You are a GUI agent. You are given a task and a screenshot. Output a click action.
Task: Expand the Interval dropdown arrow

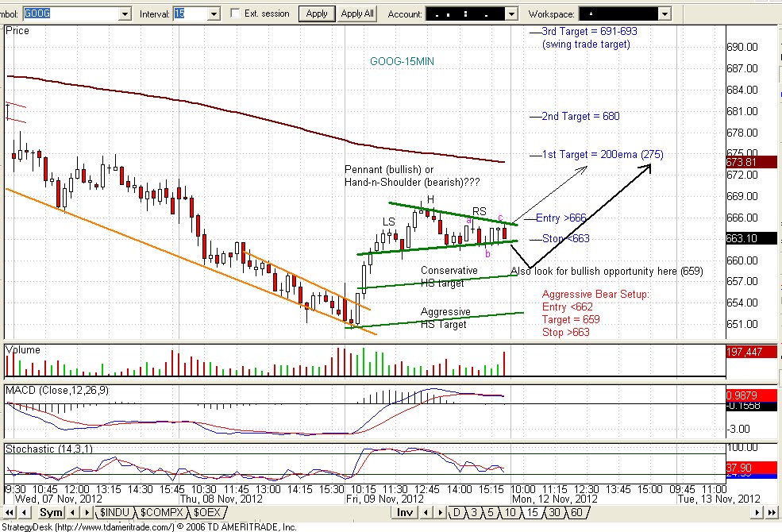pyautogui.click(x=214, y=14)
